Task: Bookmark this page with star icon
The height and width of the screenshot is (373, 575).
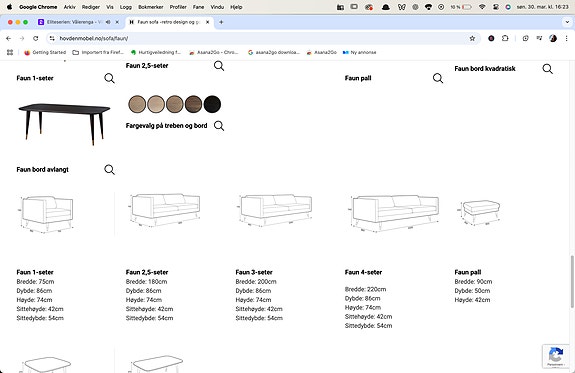Action: (x=472, y=38)
